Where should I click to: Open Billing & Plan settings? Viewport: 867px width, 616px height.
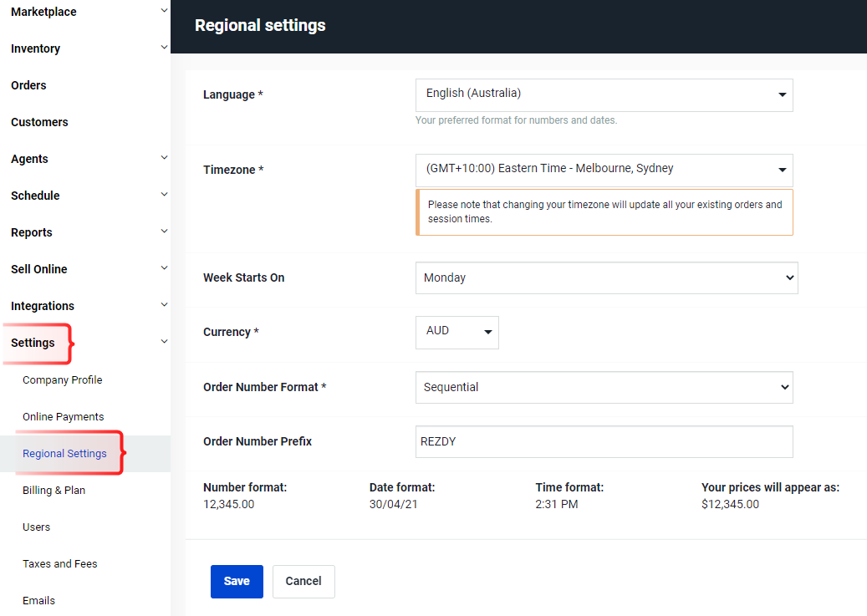click(x=54, y=491)
